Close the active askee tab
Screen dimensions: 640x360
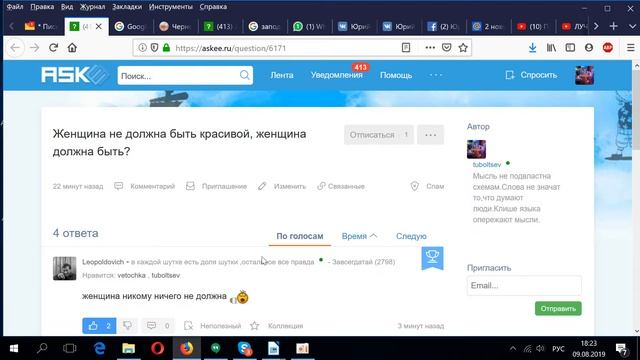tap(98, 26)
